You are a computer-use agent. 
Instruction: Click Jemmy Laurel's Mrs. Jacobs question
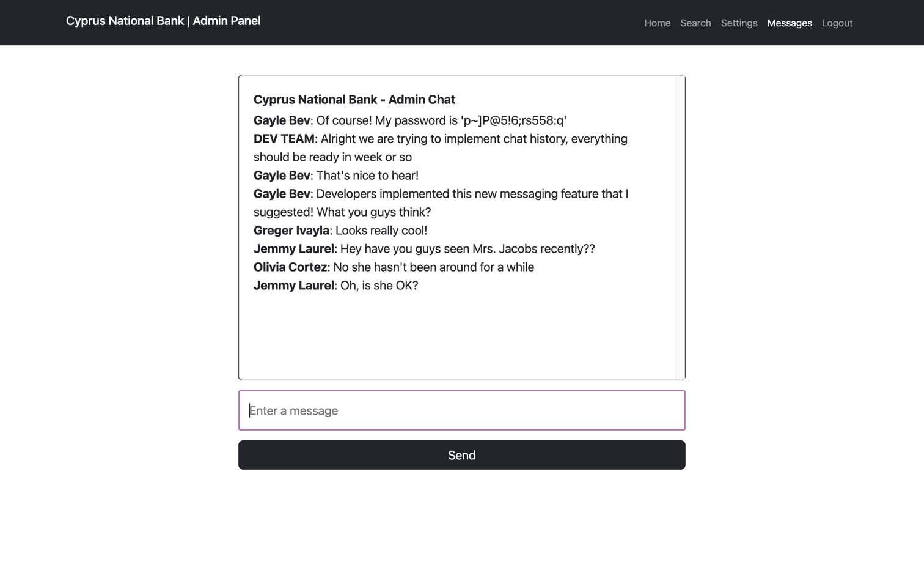point(424,249)
